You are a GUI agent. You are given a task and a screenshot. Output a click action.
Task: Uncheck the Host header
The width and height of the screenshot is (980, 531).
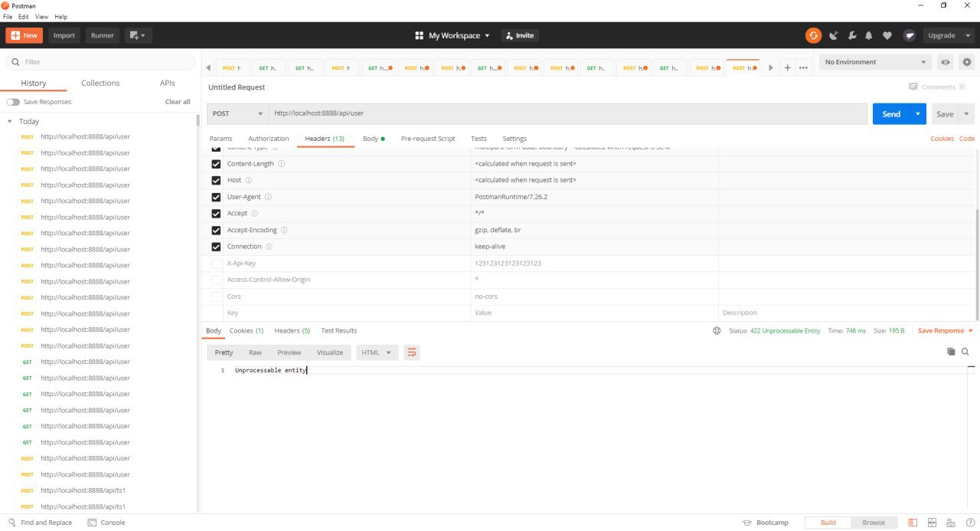coord(216,181)
